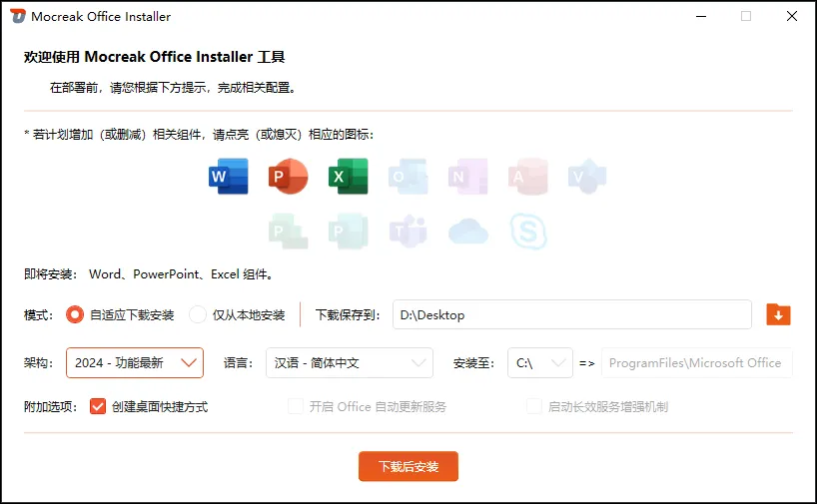Enable the Skype component icon
The height and width of the screenshot is (504, 817).
(528, 232)
